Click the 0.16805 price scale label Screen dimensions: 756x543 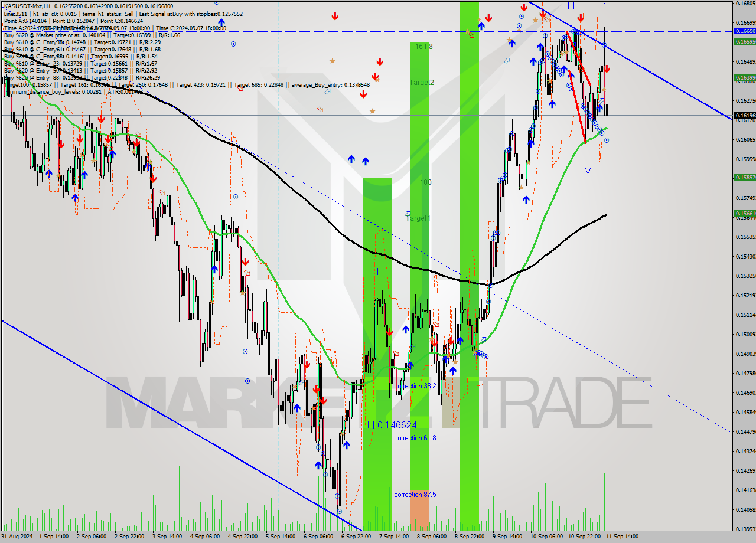click(745, 3)
